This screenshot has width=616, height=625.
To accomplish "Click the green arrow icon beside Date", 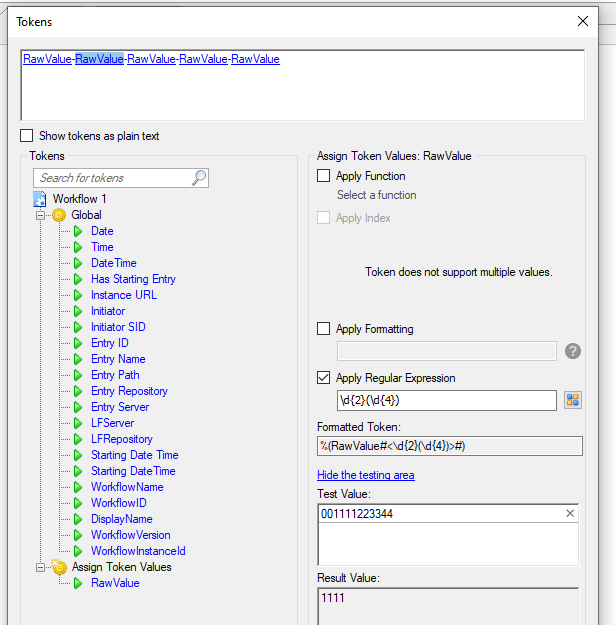I will [x=78, y=231].
